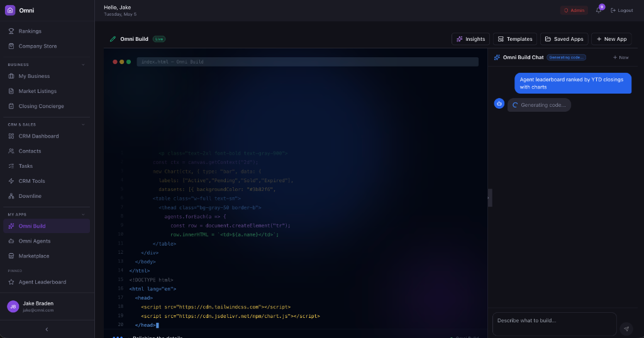644x338 pixels.
Task: Open Rankings trophy icon in sidebar
Action: point(11,31)
